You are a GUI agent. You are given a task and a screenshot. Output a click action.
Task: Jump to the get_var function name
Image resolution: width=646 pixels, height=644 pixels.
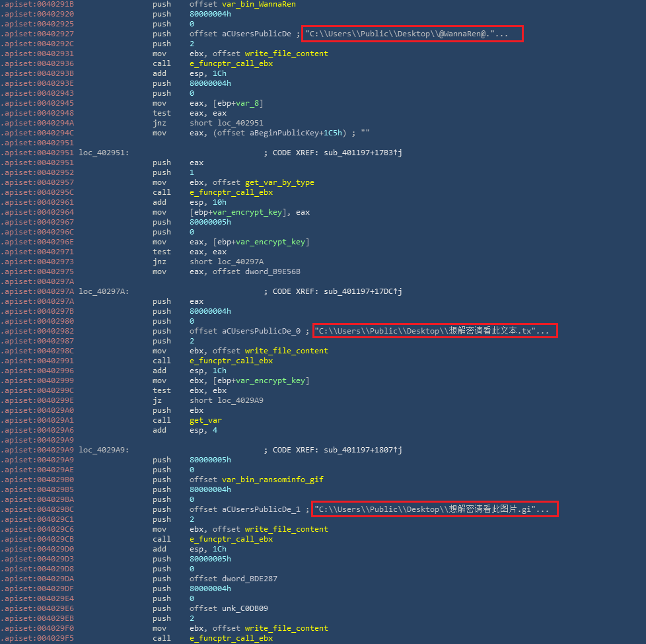pyautogui.click(x=205, y=420)
